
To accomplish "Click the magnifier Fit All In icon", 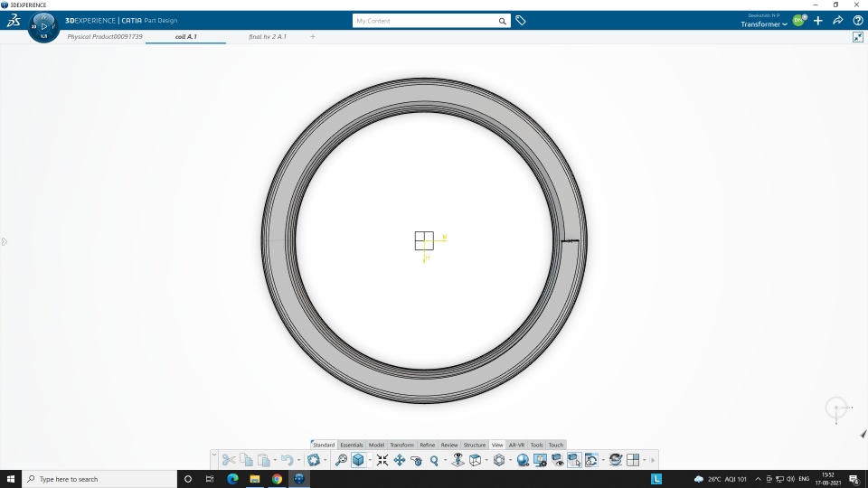I will coord(341,460).
